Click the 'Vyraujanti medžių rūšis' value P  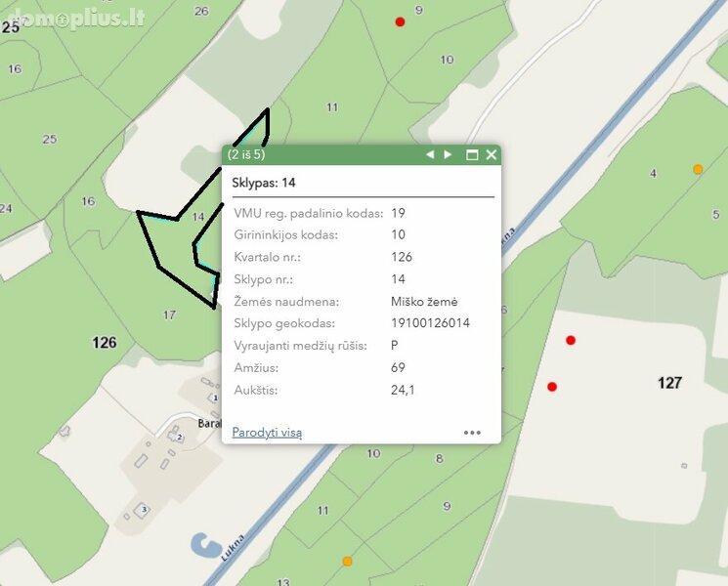point(395,346)
